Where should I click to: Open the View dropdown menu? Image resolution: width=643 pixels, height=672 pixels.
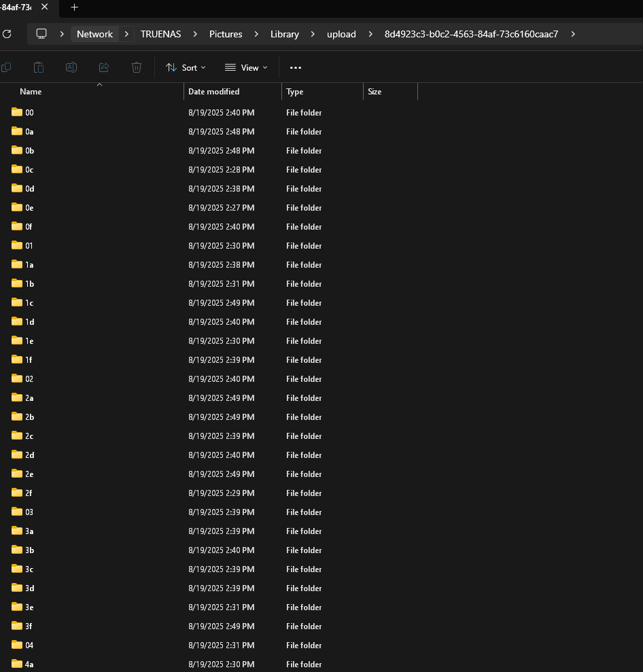246,67
